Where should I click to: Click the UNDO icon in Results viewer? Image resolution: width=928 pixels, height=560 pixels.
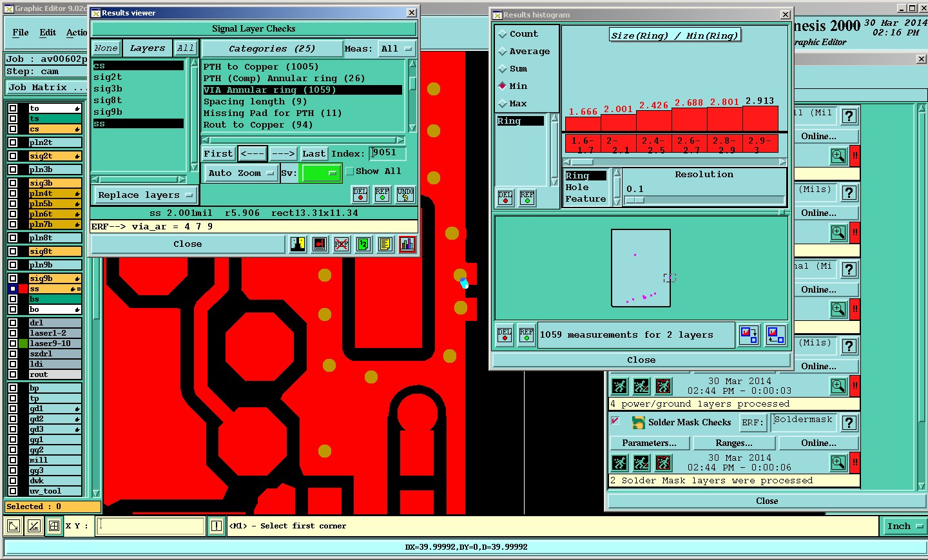coord(405,194)
